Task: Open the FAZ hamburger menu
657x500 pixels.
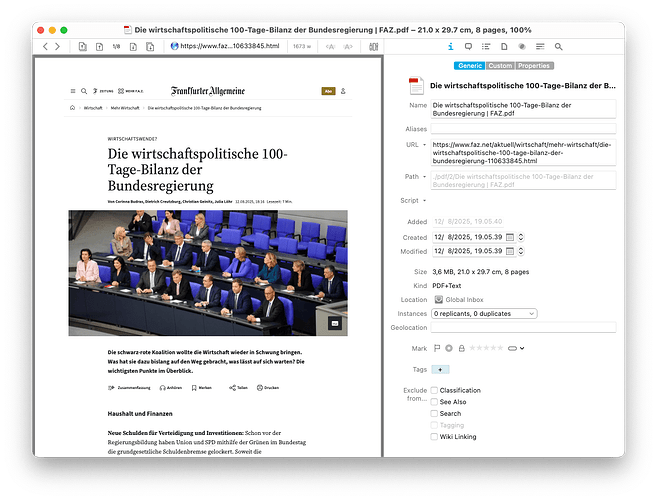Action: (72, 90)
